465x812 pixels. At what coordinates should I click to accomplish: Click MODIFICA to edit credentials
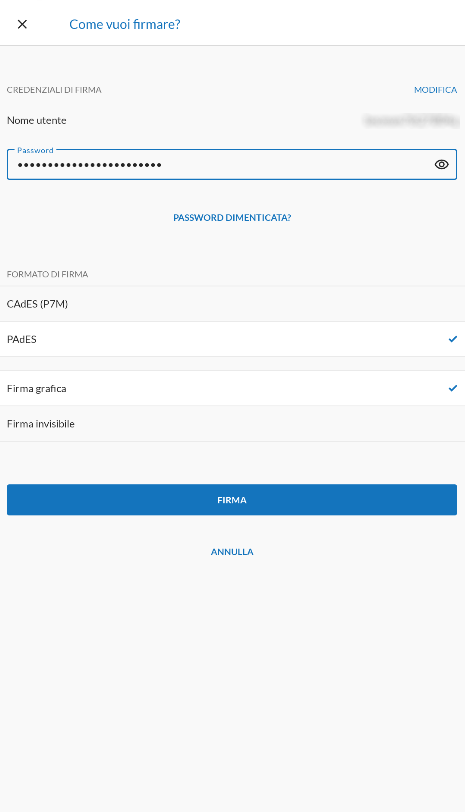pos(435,90)
